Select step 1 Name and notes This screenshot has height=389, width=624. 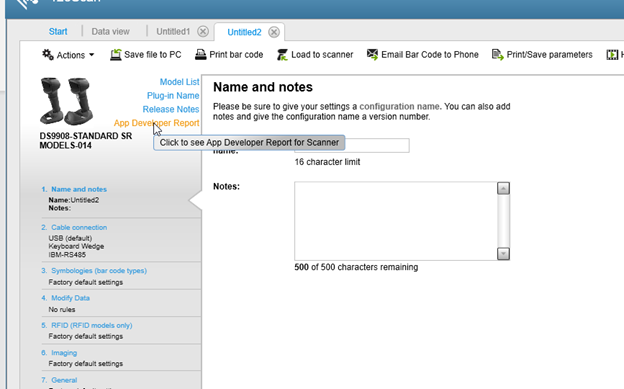[x=79, y=190]
